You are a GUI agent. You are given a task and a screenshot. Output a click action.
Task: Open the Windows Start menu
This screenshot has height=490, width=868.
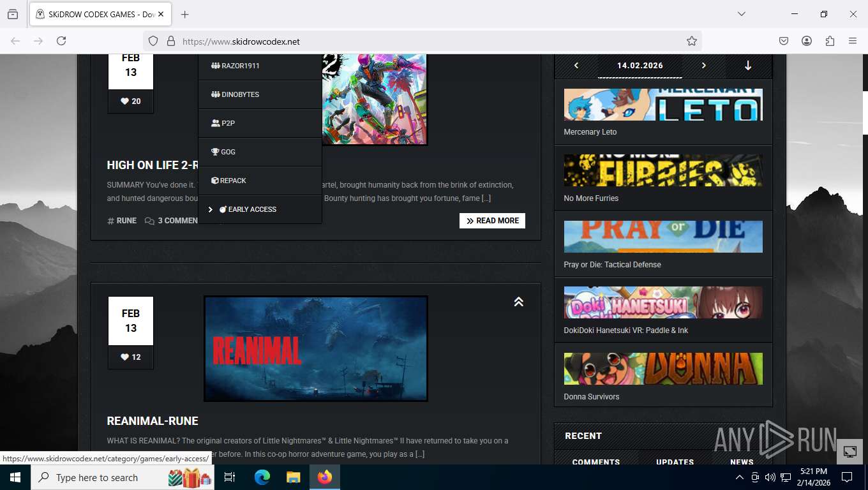point(15,477)
